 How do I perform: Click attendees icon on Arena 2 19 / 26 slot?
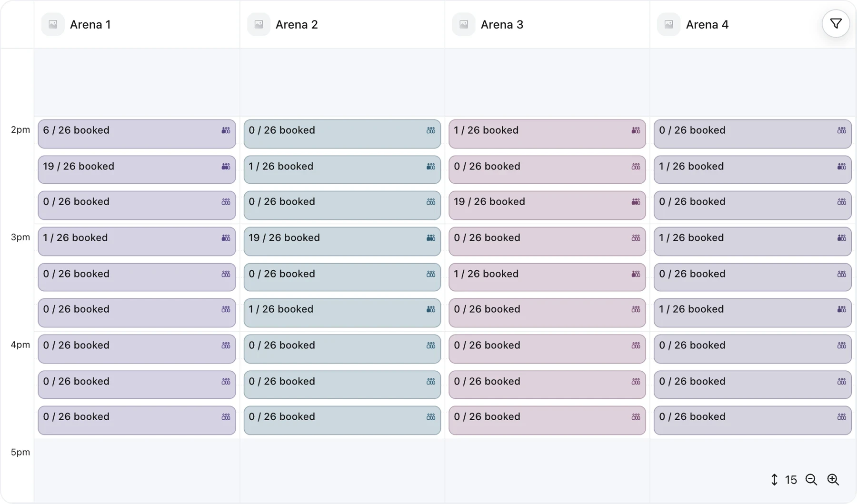click(x=431, y=238)
